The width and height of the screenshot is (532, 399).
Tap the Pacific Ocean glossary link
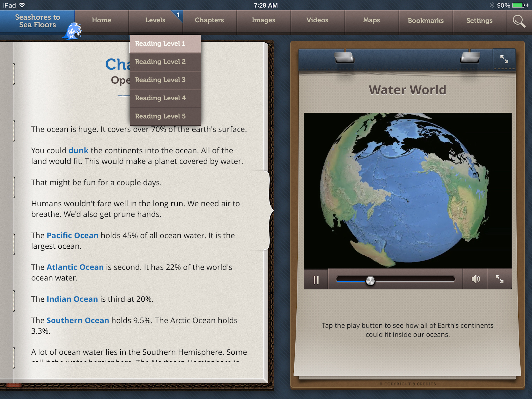click(72, 235)
